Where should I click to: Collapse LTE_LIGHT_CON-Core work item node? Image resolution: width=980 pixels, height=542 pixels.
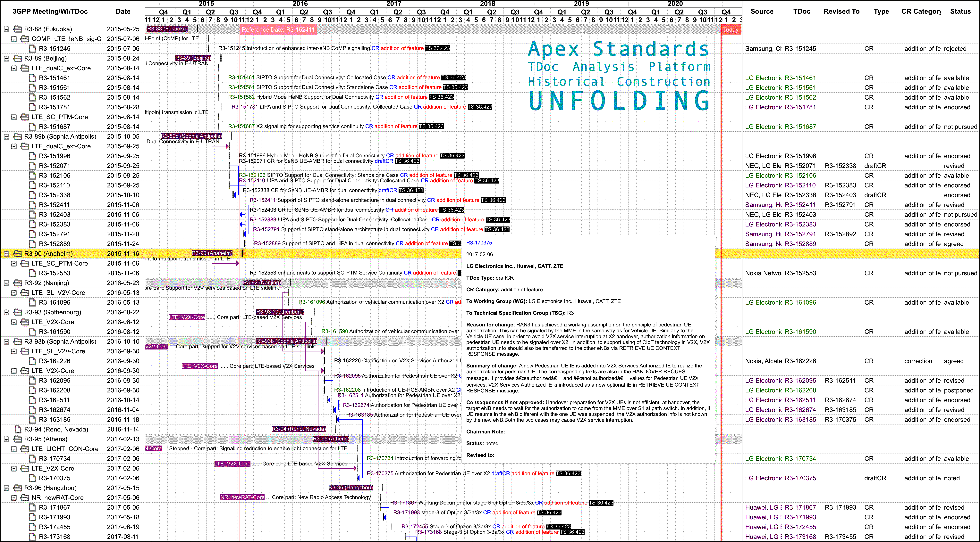tap(14, 449)
